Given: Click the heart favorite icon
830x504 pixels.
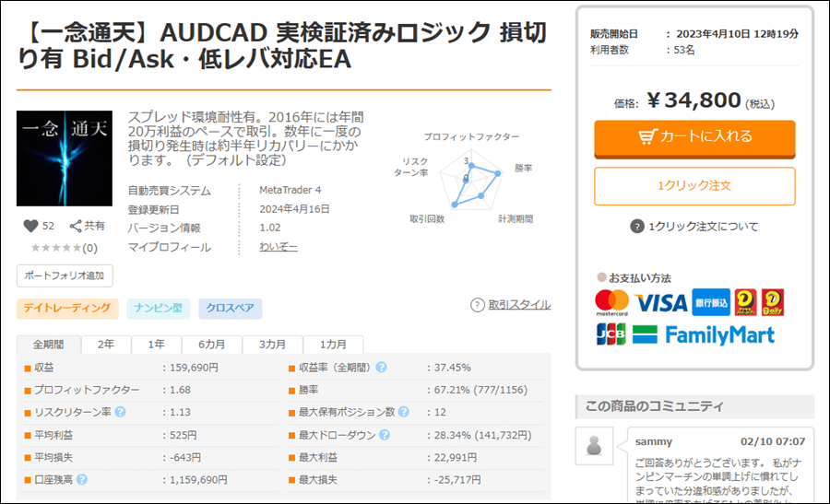Looking at the screenshot, I should pos(30,226).
